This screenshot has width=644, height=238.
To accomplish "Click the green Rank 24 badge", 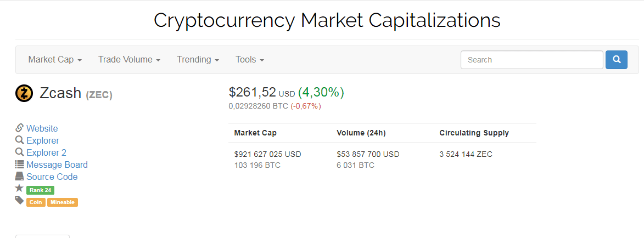I will point(40,190).
